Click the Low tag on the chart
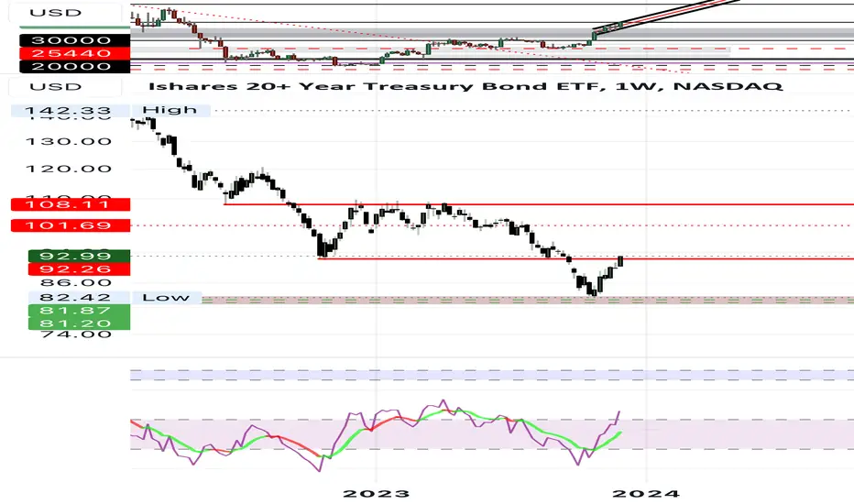The width and height of the screenshot is (854, 504). pos(166,298)
